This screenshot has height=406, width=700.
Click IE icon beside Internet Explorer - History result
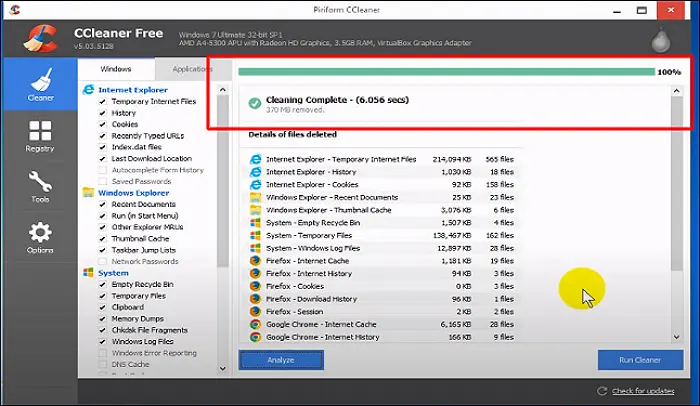click(x=255, y=172)
